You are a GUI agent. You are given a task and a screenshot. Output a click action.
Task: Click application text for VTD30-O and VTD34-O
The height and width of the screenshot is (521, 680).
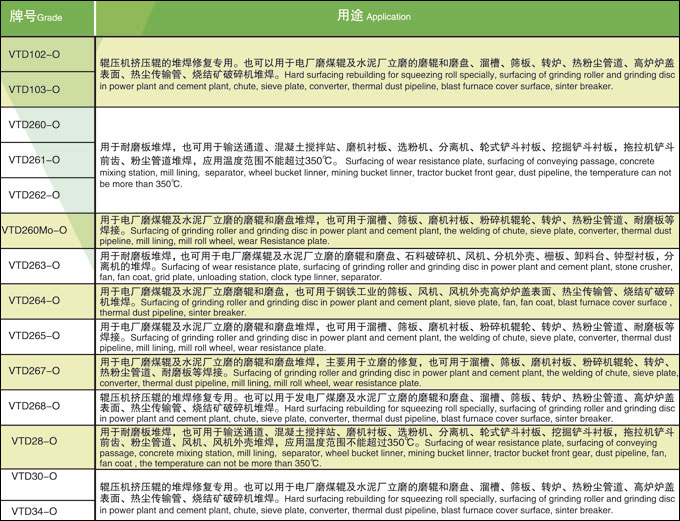[387, 498]
